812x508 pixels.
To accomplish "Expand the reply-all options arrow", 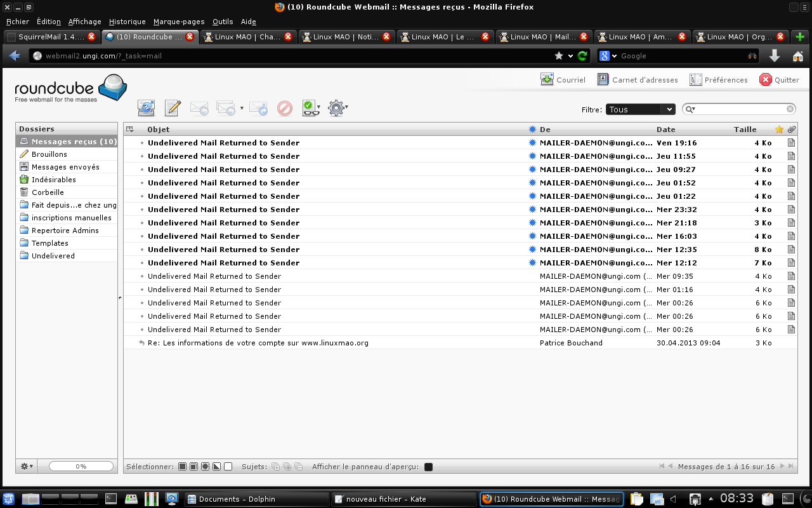I will tap(242, 109).
